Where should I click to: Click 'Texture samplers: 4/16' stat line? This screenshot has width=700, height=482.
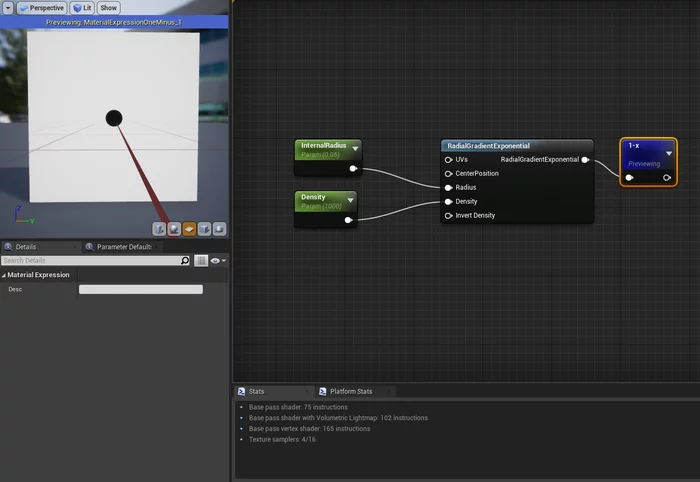[x=282, y=439]
